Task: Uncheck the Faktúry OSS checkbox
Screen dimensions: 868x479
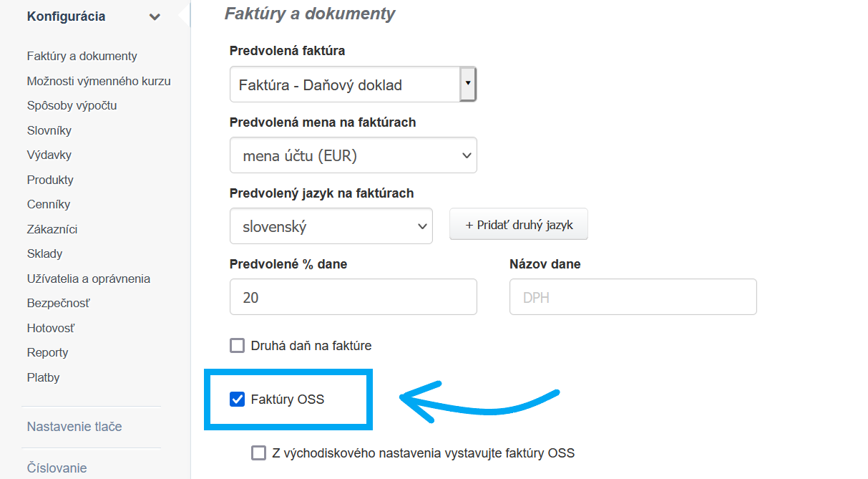Action: (x=238, y=400)
